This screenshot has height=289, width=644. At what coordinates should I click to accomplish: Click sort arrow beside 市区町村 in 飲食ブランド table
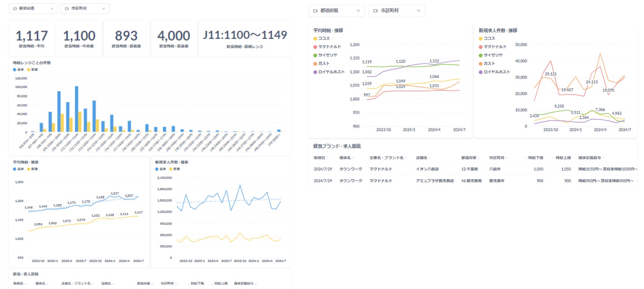(x=506, y=158)
